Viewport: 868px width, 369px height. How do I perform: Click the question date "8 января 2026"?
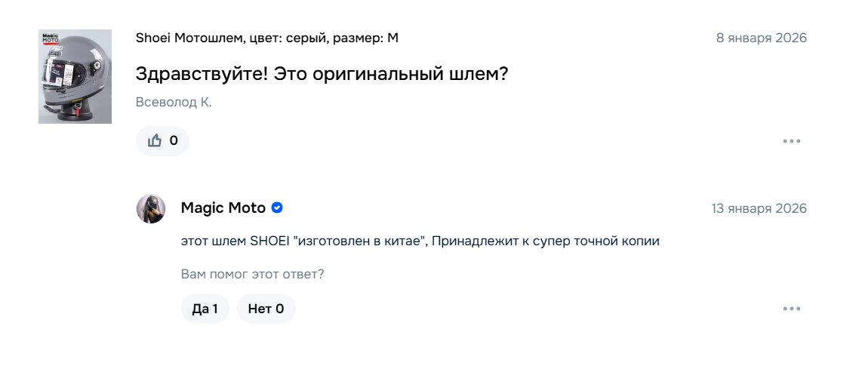(761, 38)
